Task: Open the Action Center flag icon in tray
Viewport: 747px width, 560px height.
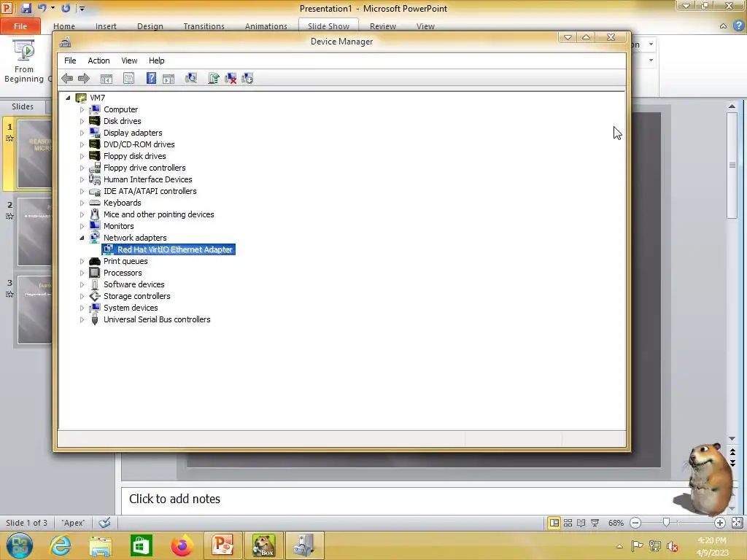Action: coord(637,546)
